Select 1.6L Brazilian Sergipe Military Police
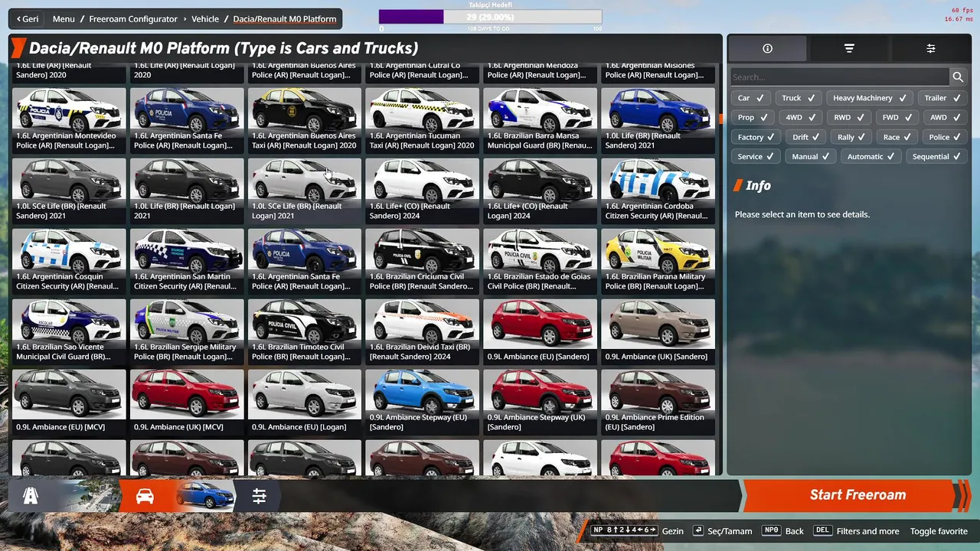The height and width of the screenshot is (551, 980). (187, 331)
